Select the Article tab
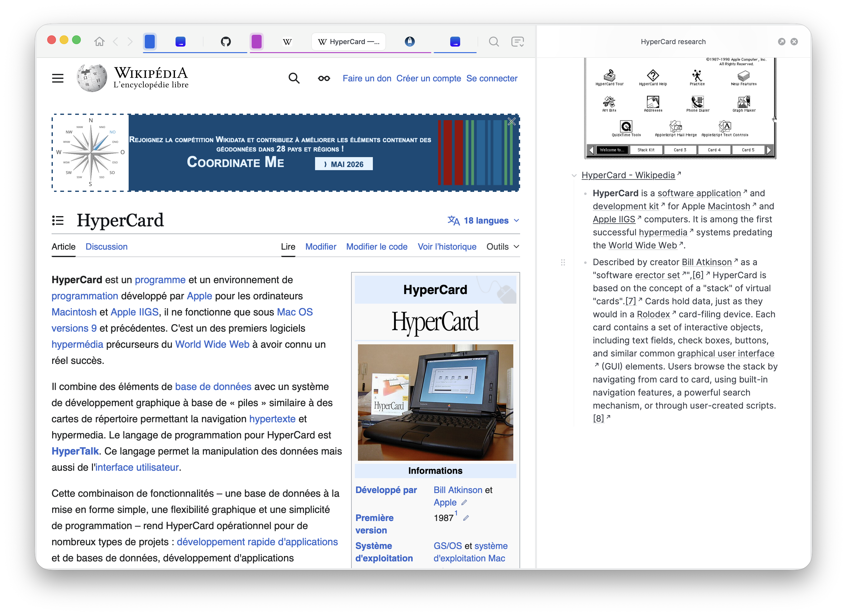 click(x=63, y=247)
